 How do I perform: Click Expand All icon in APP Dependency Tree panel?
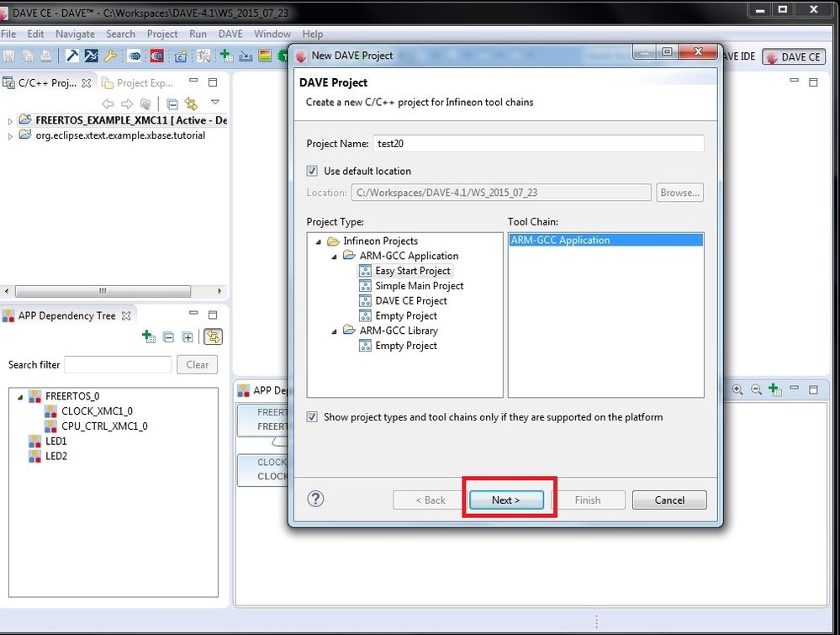click(188, 337)
